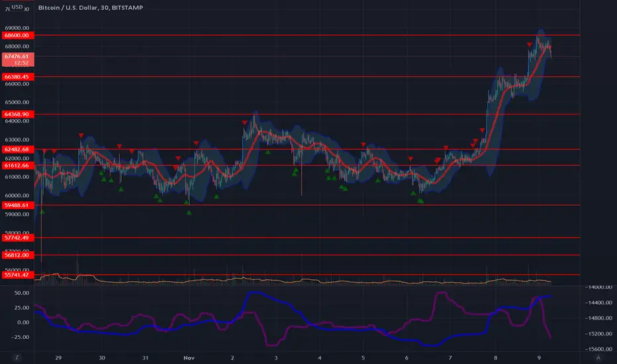Click the 9 date label on the time axis
This screenshot has width=617, height=364.
click(x=539, y=357)
